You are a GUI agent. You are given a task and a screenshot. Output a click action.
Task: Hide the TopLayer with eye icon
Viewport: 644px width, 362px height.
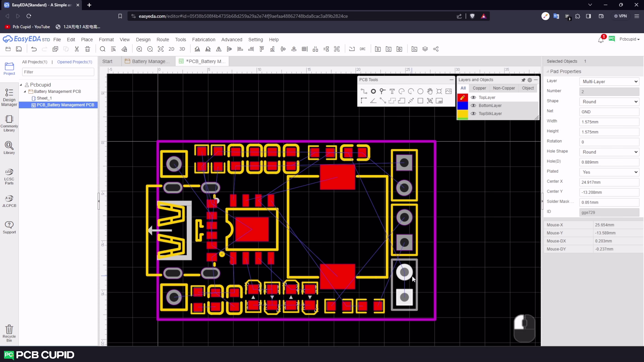(473, 98)
